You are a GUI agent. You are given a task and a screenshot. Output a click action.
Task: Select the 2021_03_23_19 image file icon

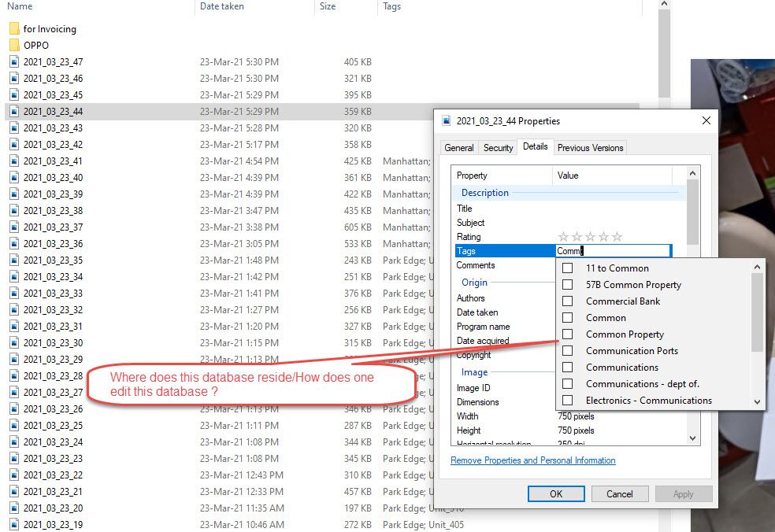[13, 524]
